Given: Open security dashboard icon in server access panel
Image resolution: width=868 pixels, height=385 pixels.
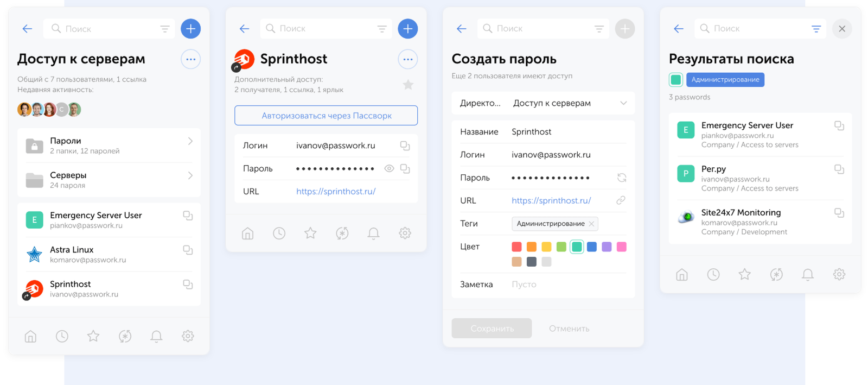Looking at the screenshot, I should pos(125,336).
